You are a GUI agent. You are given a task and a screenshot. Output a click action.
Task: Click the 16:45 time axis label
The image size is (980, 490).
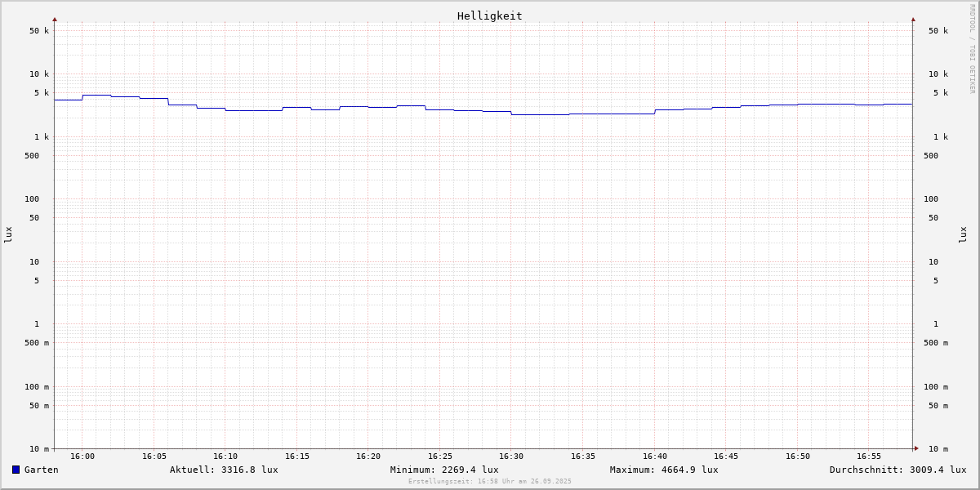click(x=726, y=457)
